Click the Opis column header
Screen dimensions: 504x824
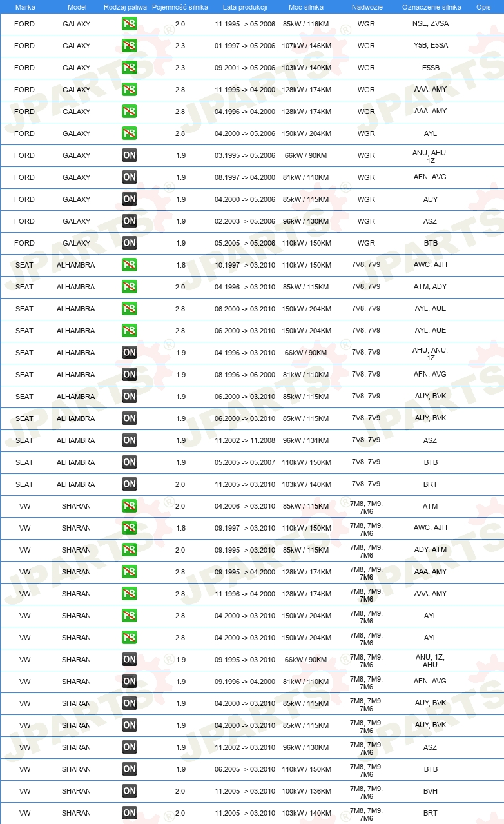[x=483, y=7]
